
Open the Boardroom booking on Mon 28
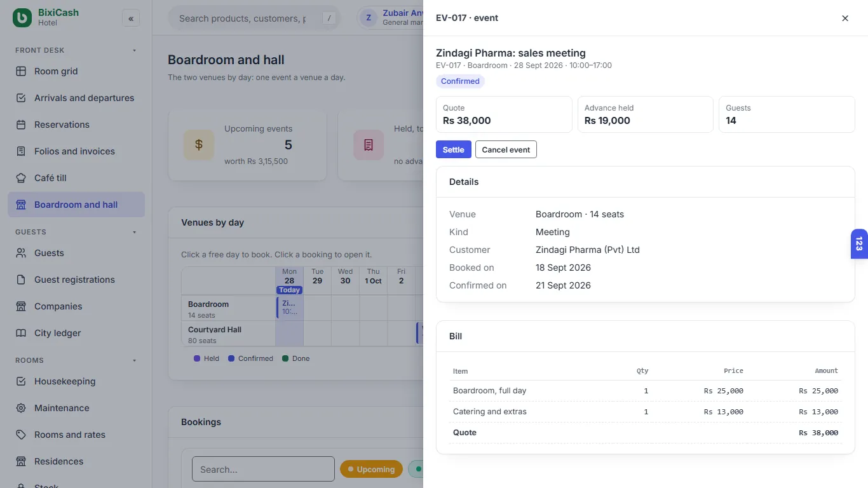[x=289, y=308]
